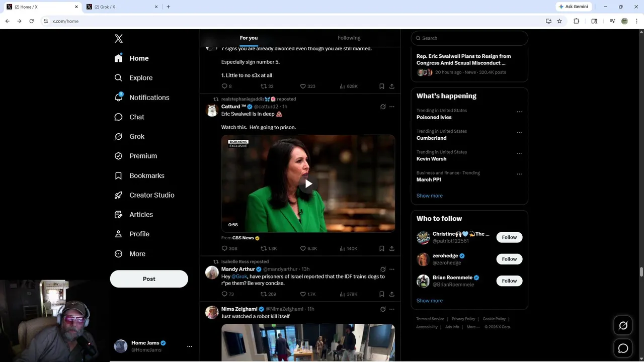The image size is (644, 362).
Task: Play the CBS News video
Action: point(308,184)
